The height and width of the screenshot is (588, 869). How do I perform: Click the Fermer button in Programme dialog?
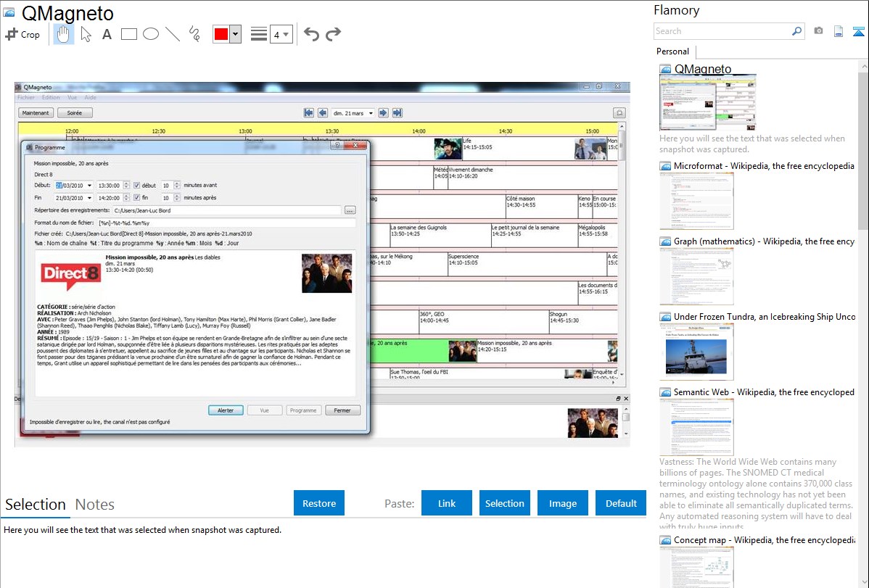coord(342,410)
